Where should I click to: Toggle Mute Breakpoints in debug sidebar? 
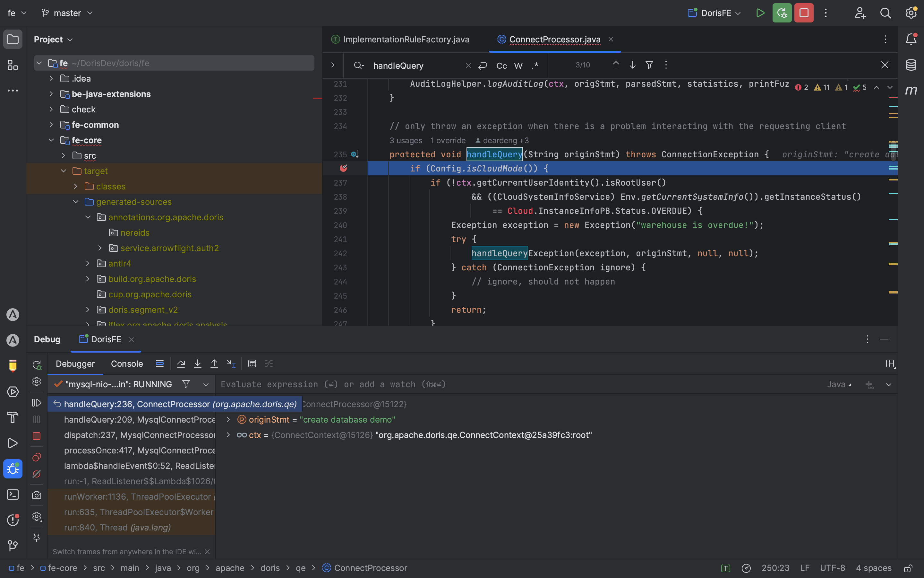tap(37, 474)
